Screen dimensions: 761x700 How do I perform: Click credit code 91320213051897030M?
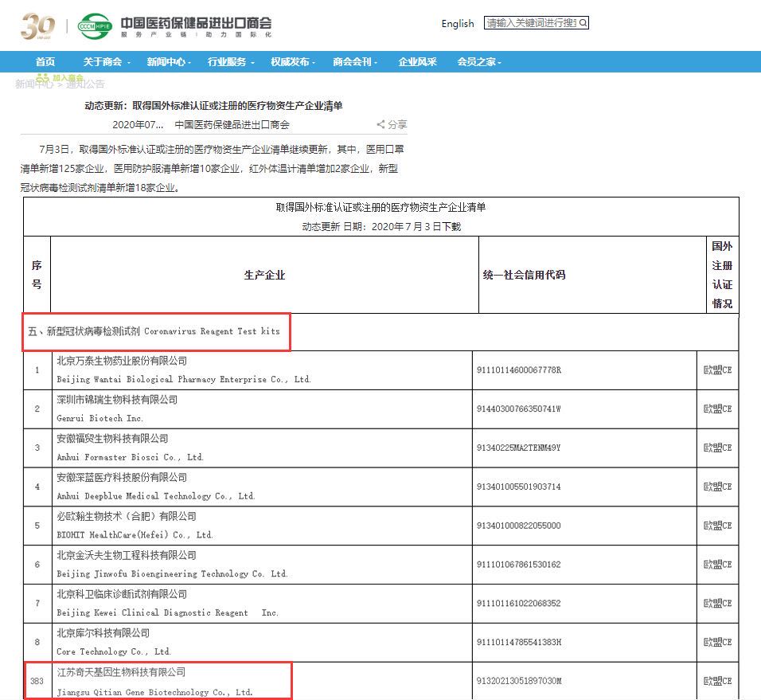pos(519,681)
